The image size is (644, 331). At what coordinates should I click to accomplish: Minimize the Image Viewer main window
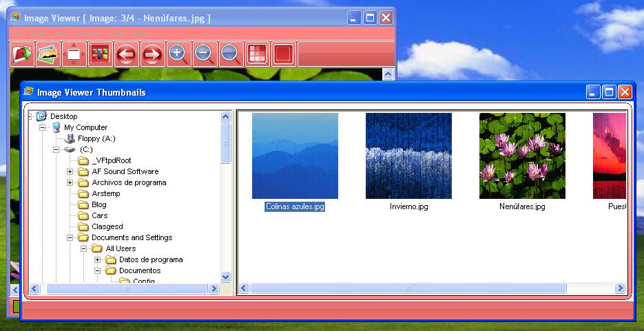point(354,18)
